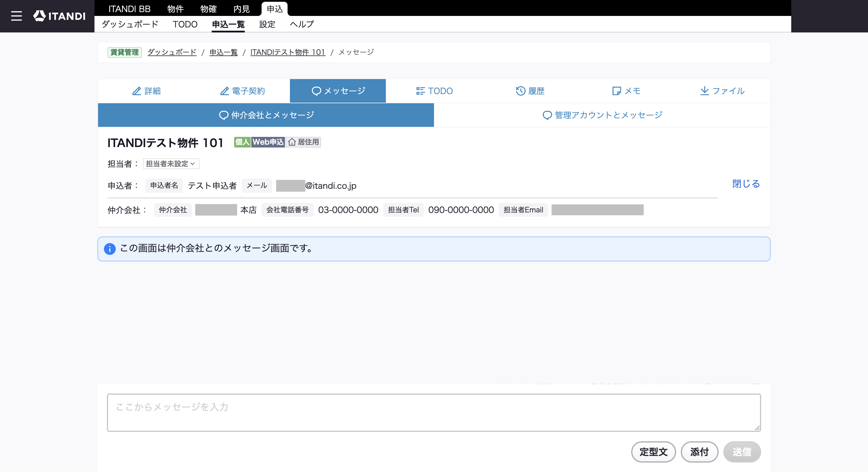
Task: Open the 内見 top menu
Action: [242, 9]
